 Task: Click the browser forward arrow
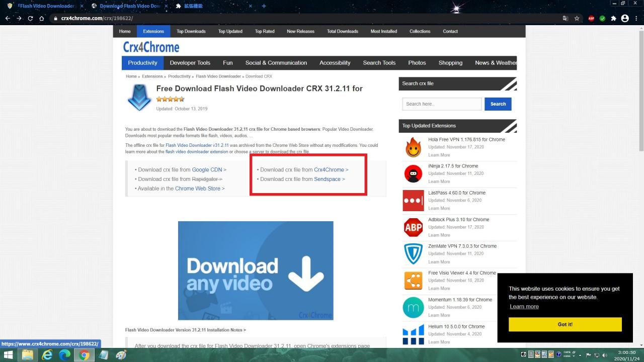pyautogui.click(x=19, y=18)
